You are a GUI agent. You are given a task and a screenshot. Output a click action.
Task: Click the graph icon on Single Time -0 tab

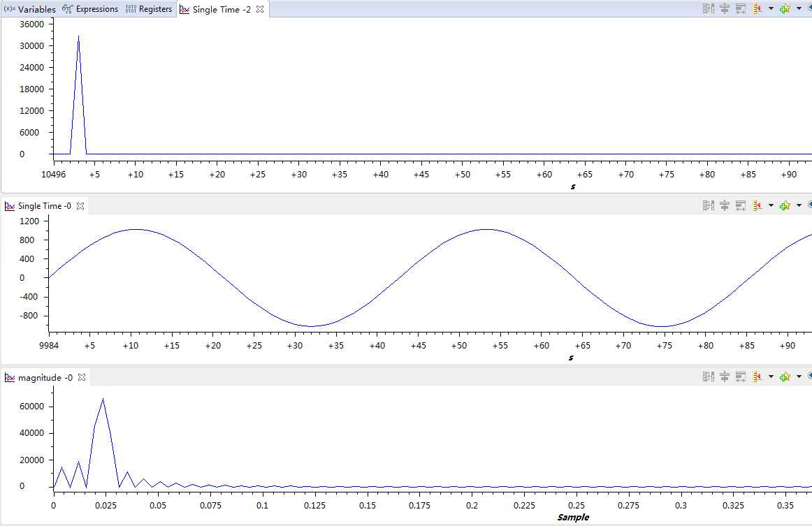coord(10,206)
